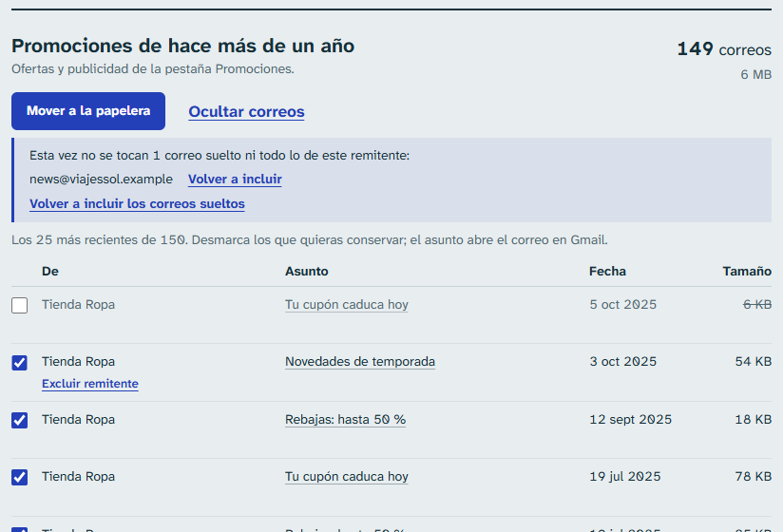783x532 pixels.
Task: Open the 'Novedades de temporada' subject link
Action: click(360, 361)
